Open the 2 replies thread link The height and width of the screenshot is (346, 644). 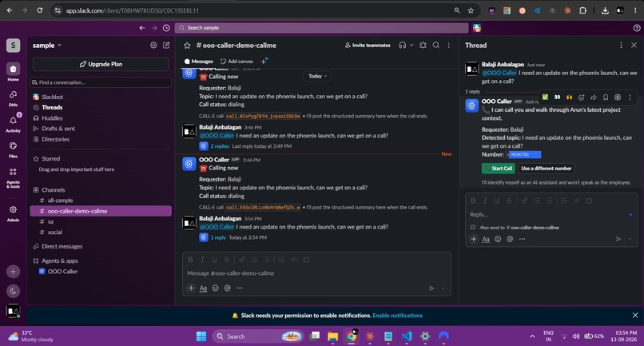click(x=220, y=146)
